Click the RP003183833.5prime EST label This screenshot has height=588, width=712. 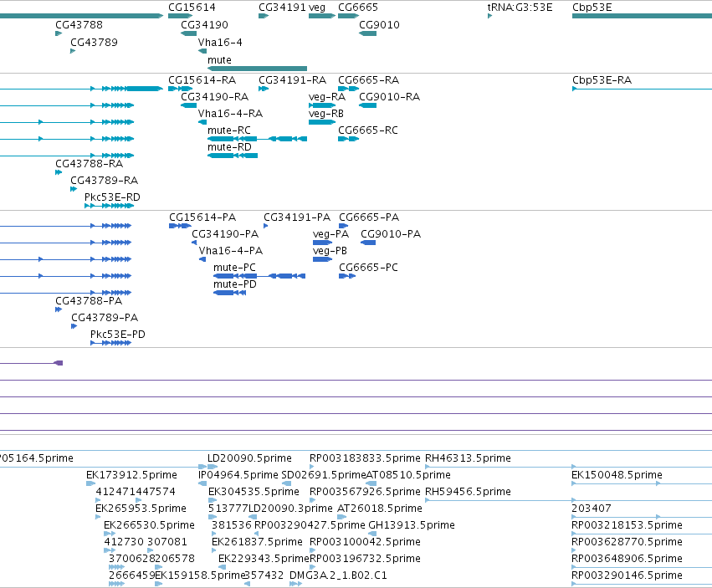click(x=365, y=458)
